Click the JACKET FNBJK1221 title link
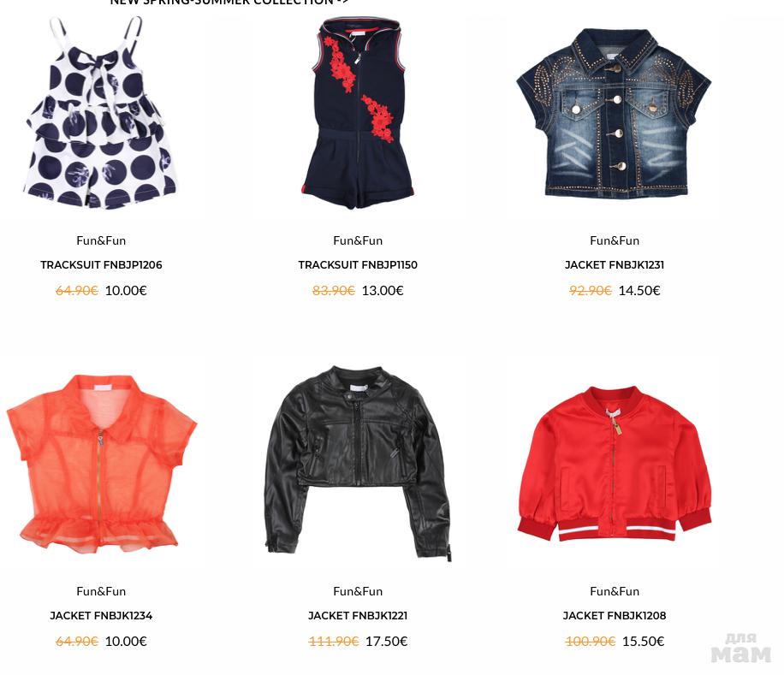This screenshot has height=675, width=784. click(x=358, y=616)
